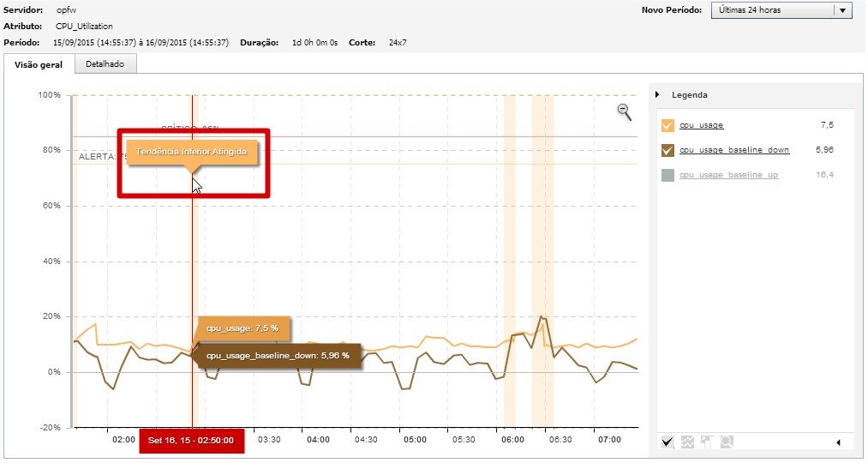Click the red Set 16, 15 - 02:50:00 time marker

(x=192, y=441)
